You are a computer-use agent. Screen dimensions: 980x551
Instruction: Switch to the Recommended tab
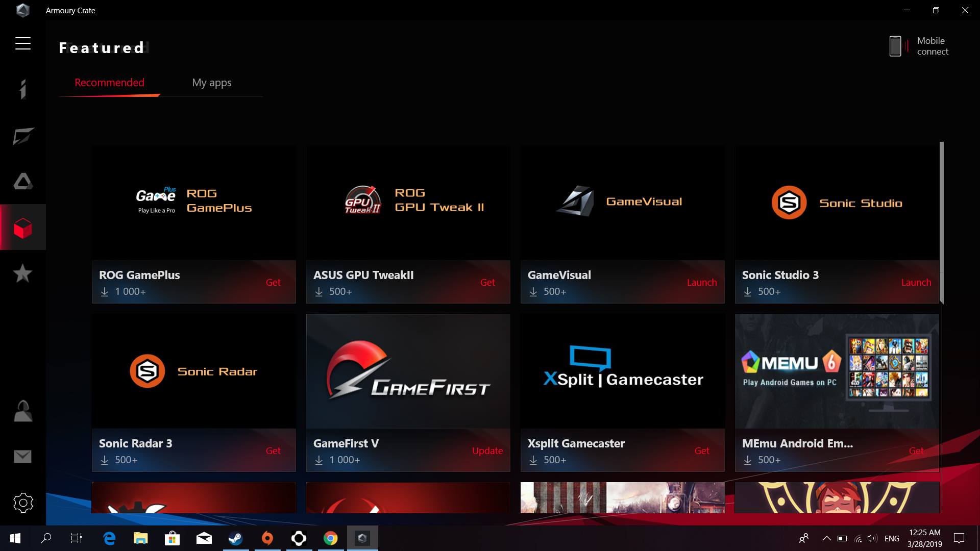(x=109, y=83)
